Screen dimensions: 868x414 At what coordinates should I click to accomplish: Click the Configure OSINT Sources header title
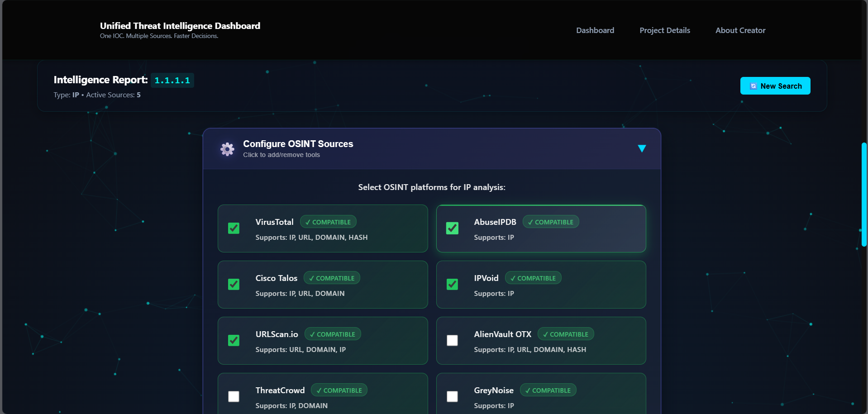298,144
